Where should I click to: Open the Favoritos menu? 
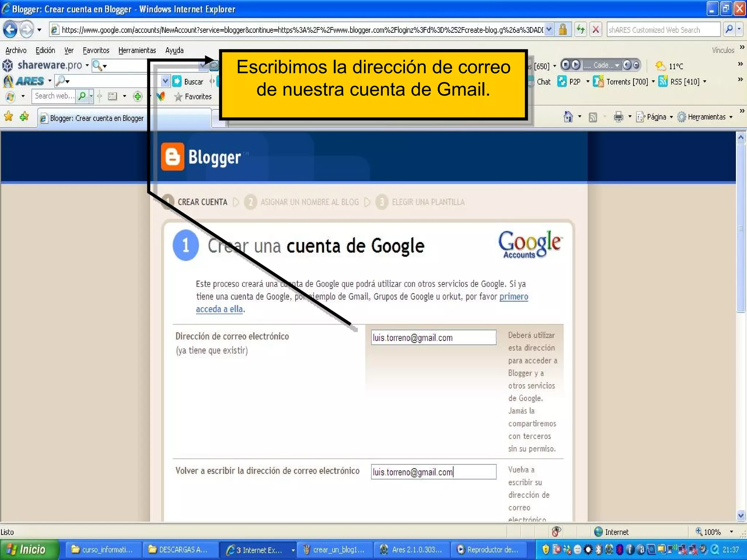click(x=96, y=50)
